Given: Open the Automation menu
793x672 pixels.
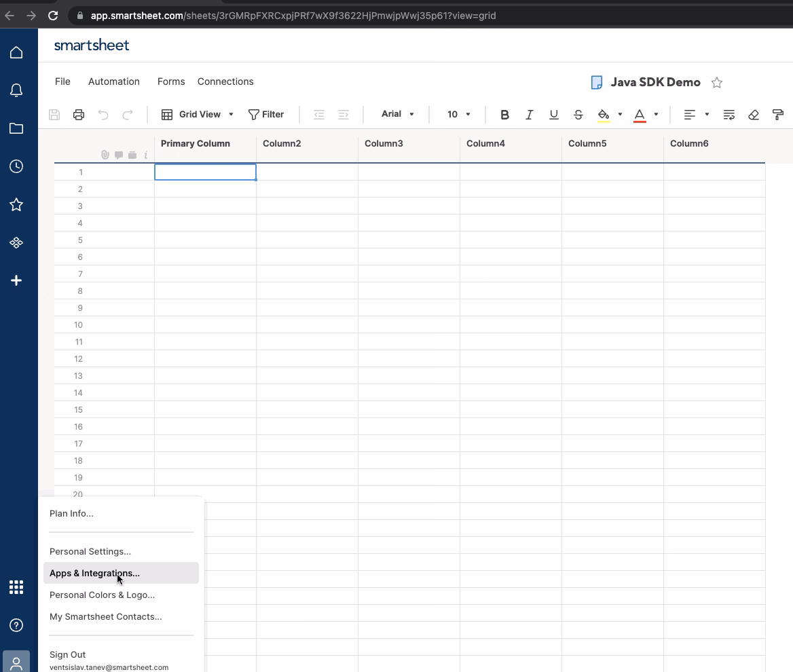Looking at the screenshot, I should [x=114, y=81].
